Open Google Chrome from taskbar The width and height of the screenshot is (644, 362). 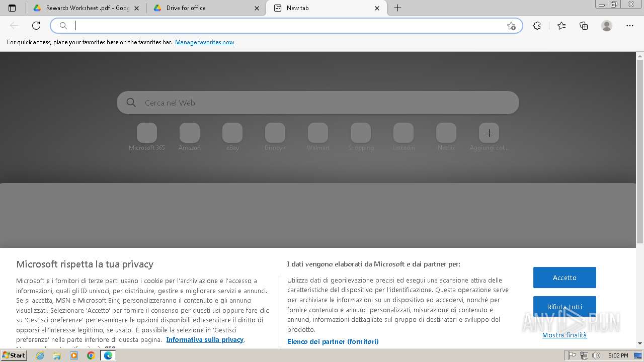tap(91, 355)
